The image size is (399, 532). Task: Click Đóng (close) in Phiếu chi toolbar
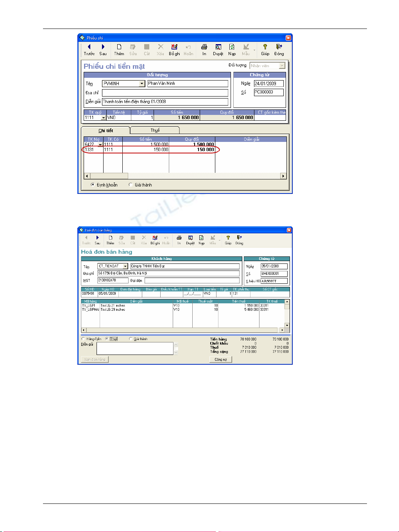pyautogui.click(x=279, y=50)
